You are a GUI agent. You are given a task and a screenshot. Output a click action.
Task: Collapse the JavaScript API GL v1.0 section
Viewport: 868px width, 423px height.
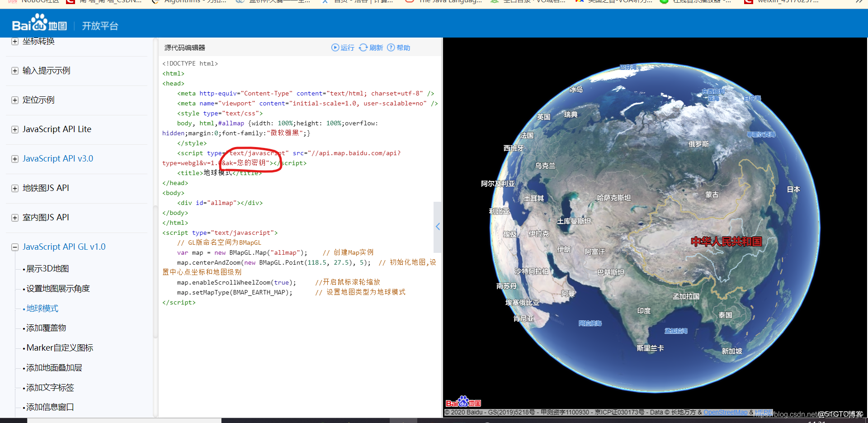tap(15, 247)
